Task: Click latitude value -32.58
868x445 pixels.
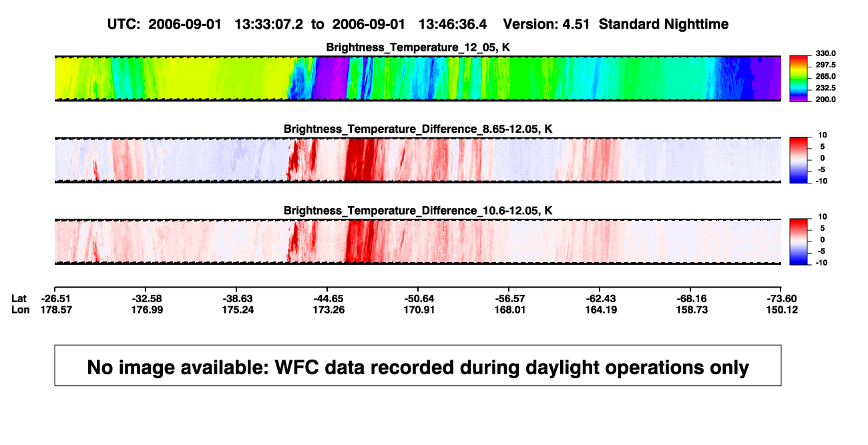Action: click(146, 298)
